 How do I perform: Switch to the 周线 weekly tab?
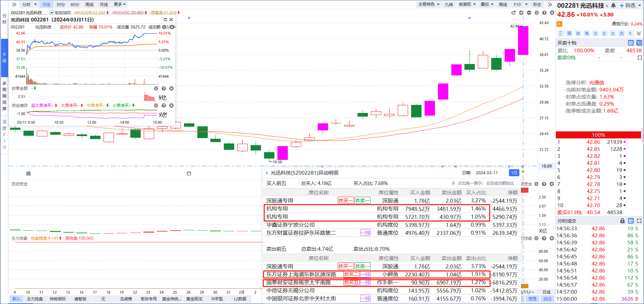(x=89, y=4)
